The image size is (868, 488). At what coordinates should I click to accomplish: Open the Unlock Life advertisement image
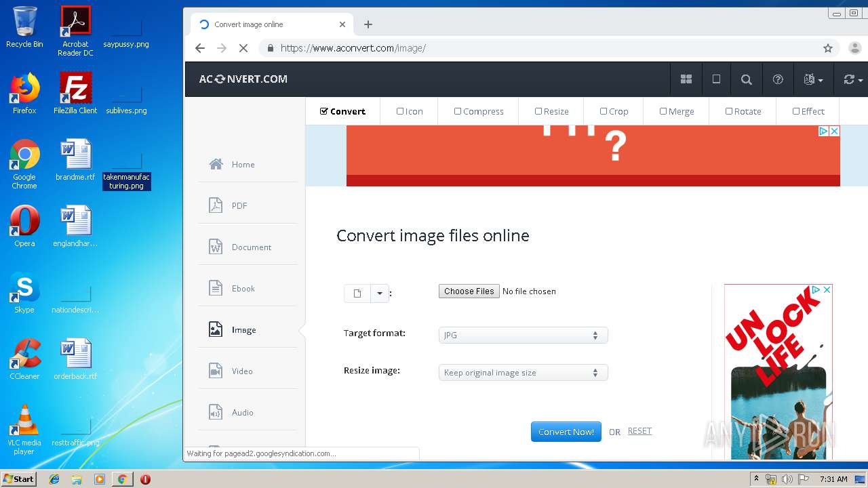coord(778,372)
